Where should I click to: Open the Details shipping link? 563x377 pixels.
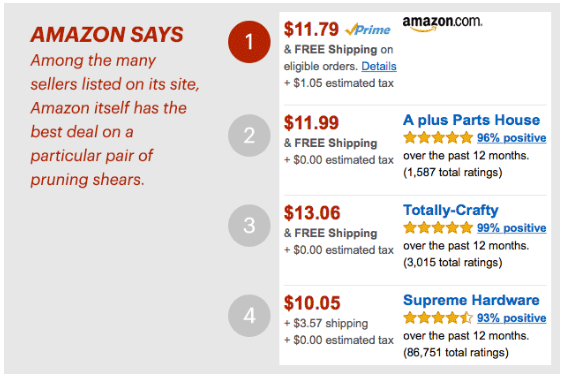point(379,66)
